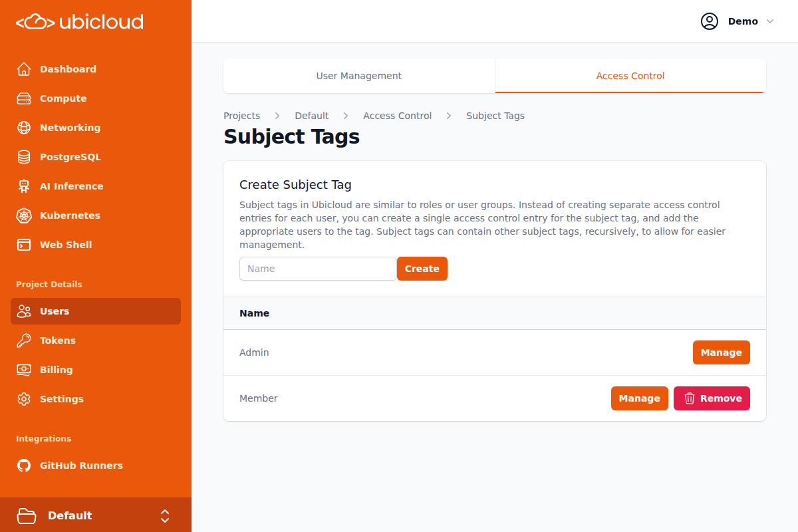Click the AI Inference robot icon
The image size is (798, 532).
24,186
